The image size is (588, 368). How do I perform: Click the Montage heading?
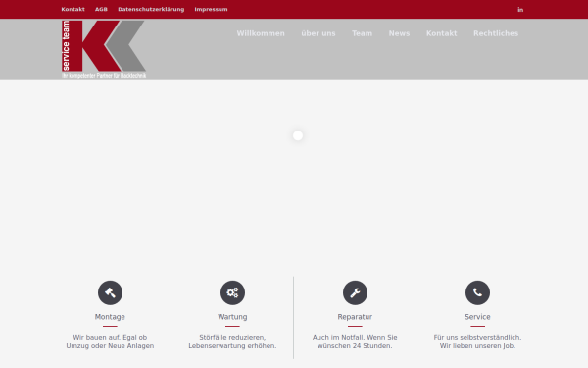tap(110, 317)
